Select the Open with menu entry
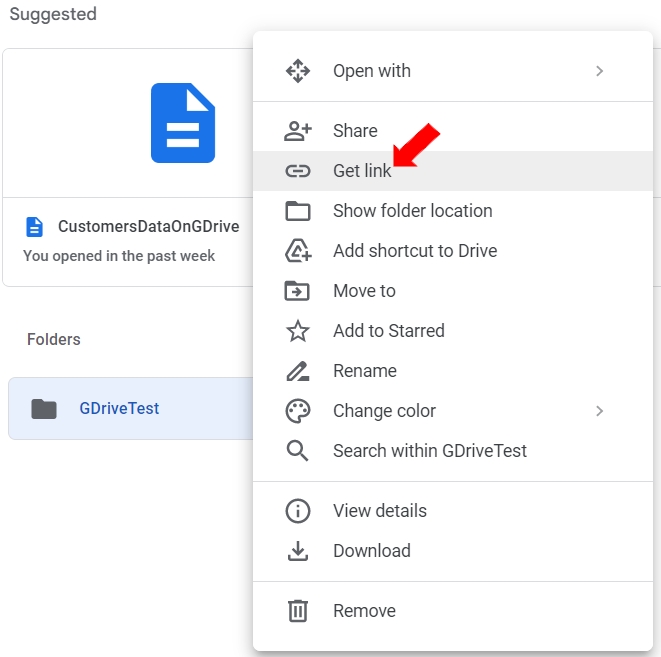Image resolution: width=661 pixels, height=657 pixels. coord(372,71)
